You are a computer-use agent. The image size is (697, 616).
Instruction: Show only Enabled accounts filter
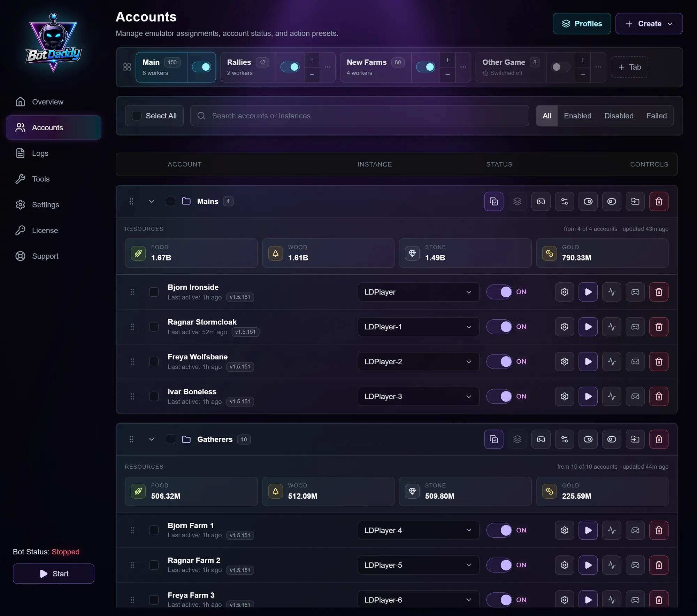coord(577,116)
